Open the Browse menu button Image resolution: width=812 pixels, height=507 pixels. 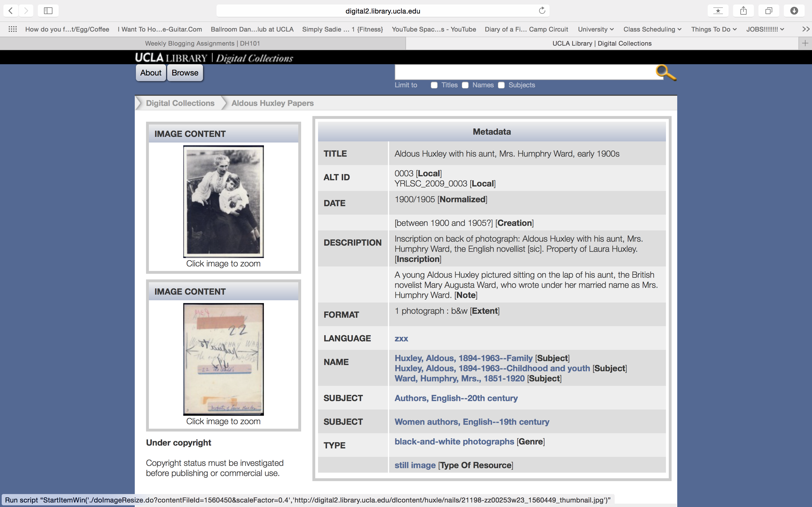coord(185,73)
